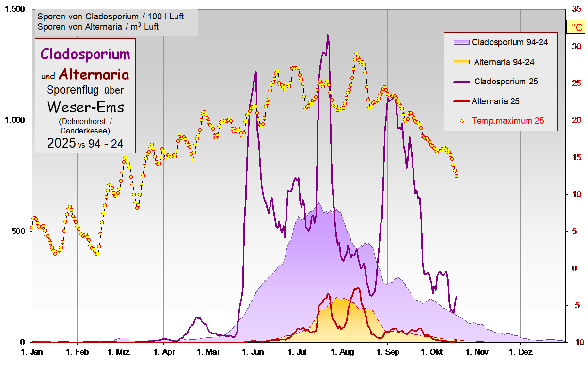Select the '1. Mrz' x-axis label
The height and width of the screenshot is (366, 588).
118,351
